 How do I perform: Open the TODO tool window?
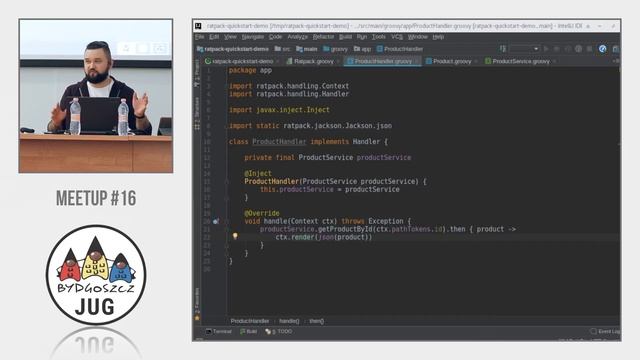tap(279, 331)
